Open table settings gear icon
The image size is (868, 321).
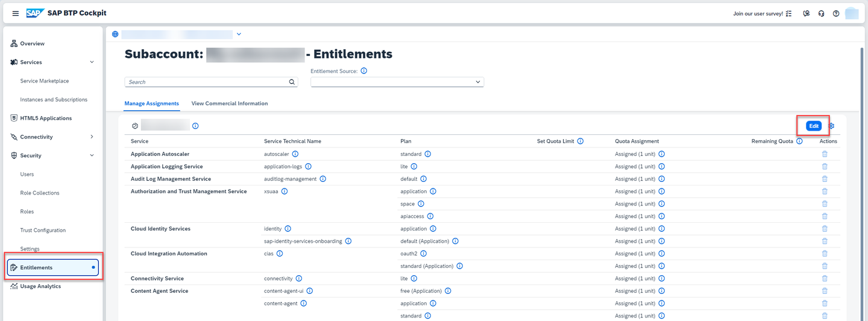pyautogui.click(x=831, y=126)
